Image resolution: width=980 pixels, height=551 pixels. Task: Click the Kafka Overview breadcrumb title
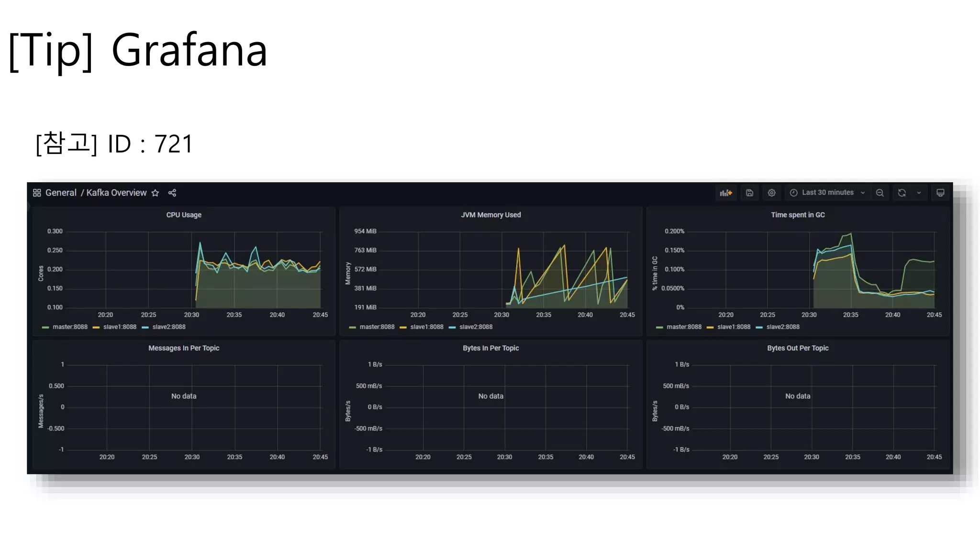(x=116, y=193)
